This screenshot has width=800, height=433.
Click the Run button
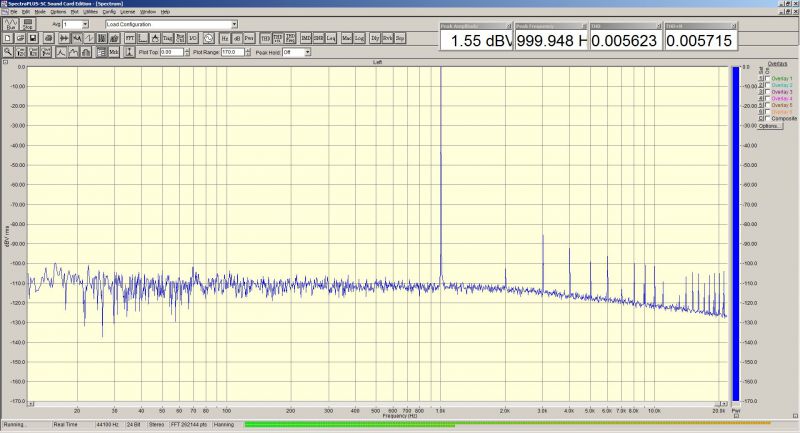point(11,24)
